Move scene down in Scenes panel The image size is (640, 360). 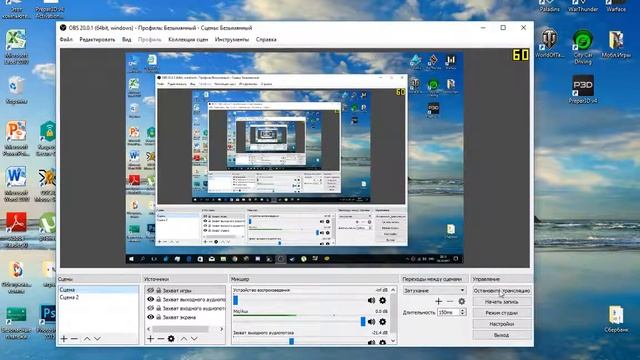coord(97,338)
